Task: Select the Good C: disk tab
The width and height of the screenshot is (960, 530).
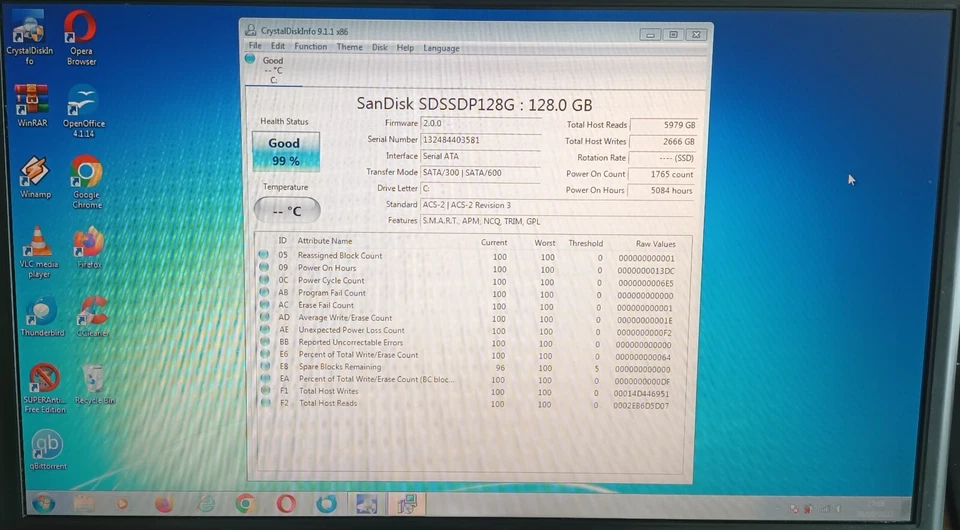Action: (273, 70)
